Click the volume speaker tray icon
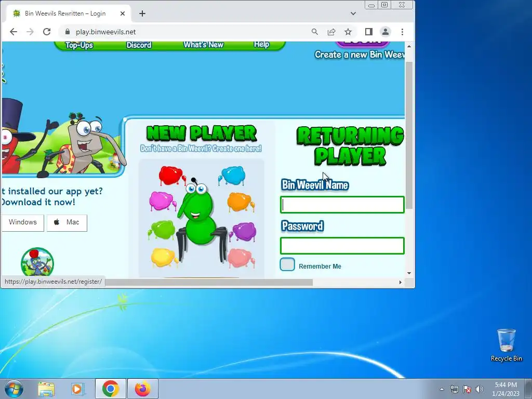532x399 pixels. pyautogui.click(x=480, y=389)
